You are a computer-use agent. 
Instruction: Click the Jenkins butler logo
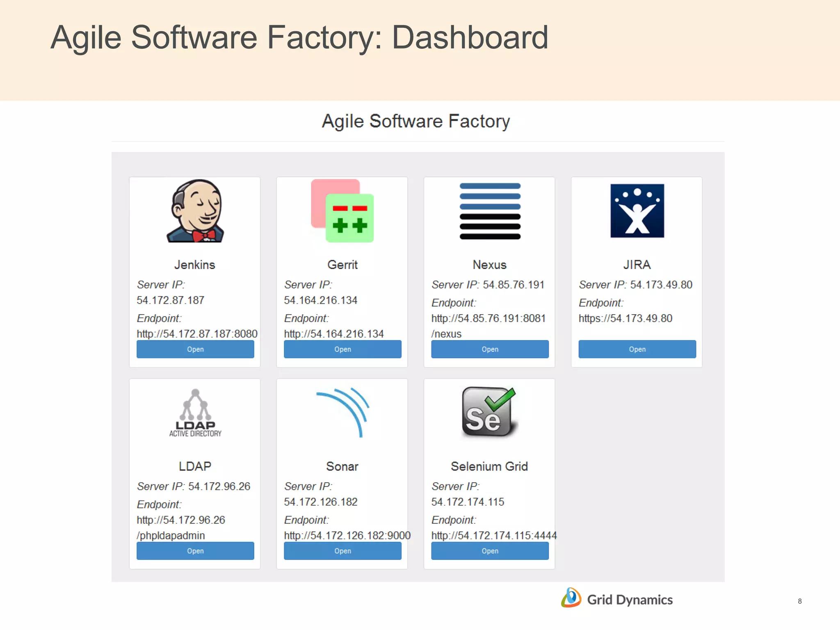click(x=195, y=211)
